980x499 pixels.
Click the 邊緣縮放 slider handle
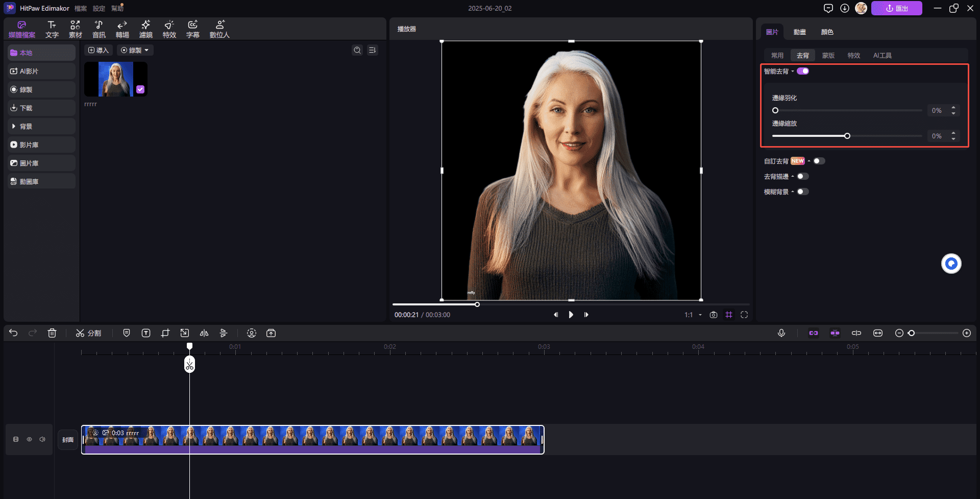[847, 136]
